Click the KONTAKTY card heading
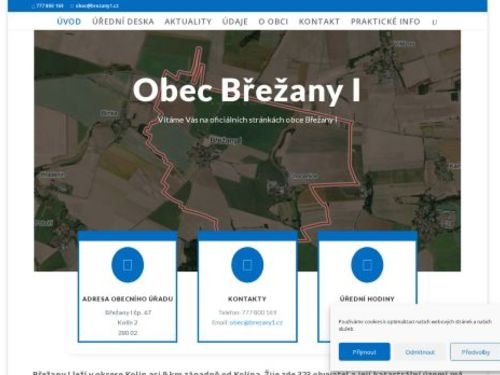500x375 pixels. click(247, 299)
